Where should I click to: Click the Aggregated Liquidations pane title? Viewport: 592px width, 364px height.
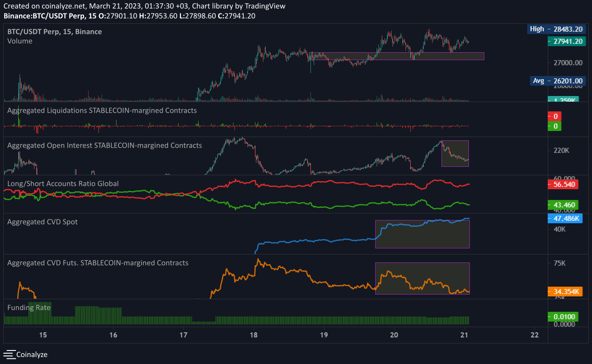[x=102, y=110]
